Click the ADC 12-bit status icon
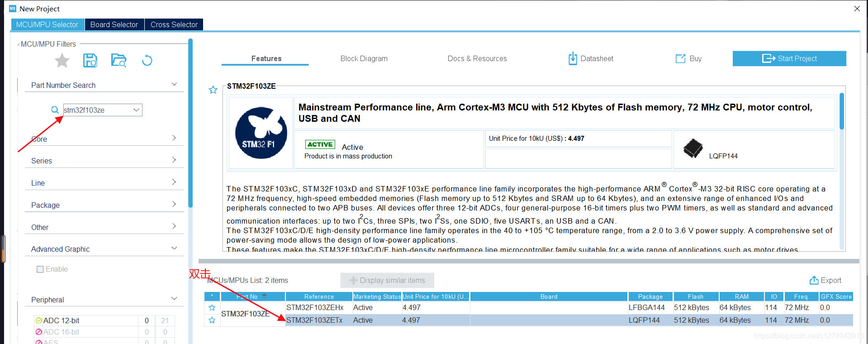868x344 pixels. pyautogui.click(x=39, y=320)
